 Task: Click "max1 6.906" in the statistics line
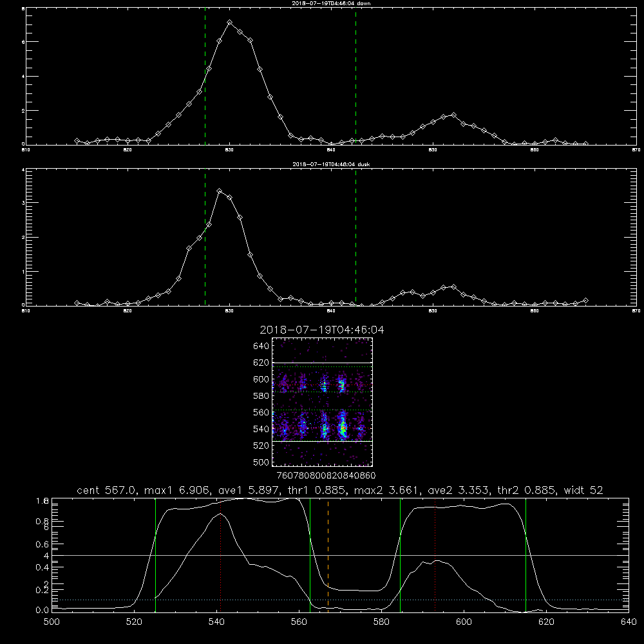(x=178, y=490)
